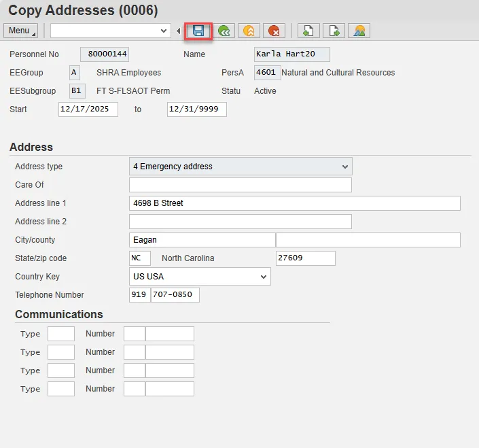Viewport: 479px width, 448px height.
Task: Click the Save icon in the toolbar
Action: (x=199, y=31)
